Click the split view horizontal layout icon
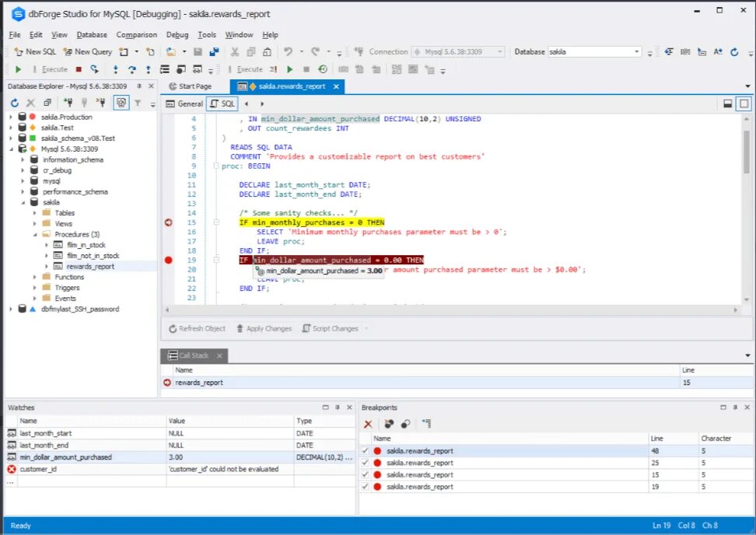Image resolution: width=756 pixels, height=535 pixels. pos(727,103)
